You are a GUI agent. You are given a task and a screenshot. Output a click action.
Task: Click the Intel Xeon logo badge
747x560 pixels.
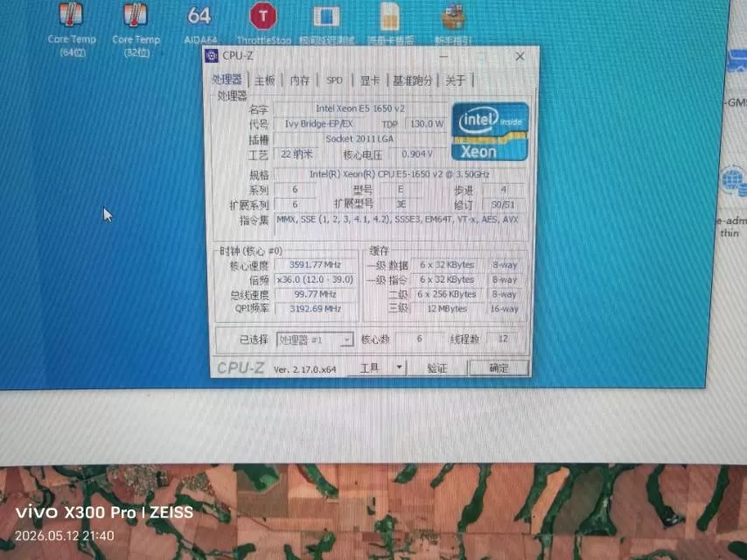coord(490,131)
